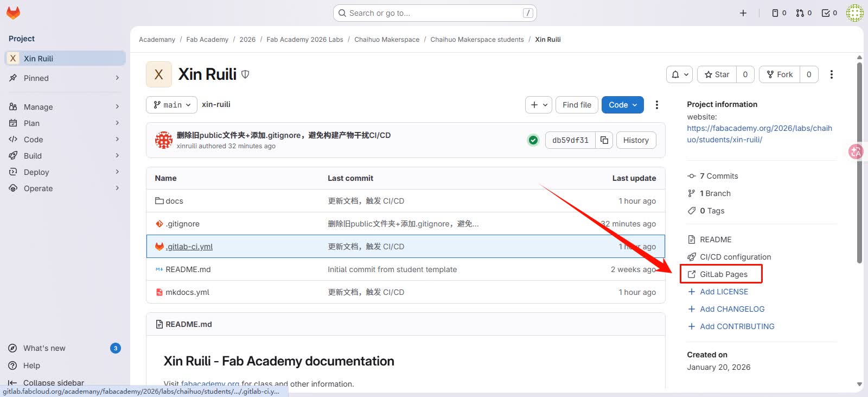868x397 pixels.
Task: Open the 2026 breadcrumb link
Action: [x=247, y=40]
